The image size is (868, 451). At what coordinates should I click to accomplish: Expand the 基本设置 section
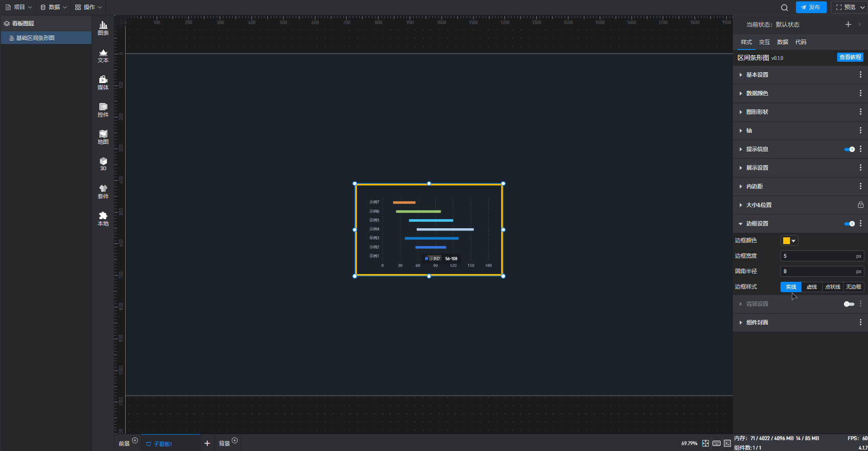757,75
